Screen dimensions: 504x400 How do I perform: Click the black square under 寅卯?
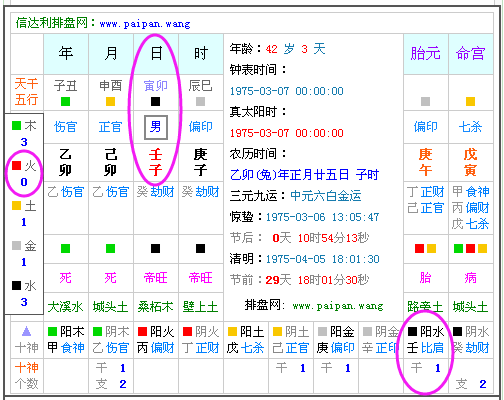point(155,101)
